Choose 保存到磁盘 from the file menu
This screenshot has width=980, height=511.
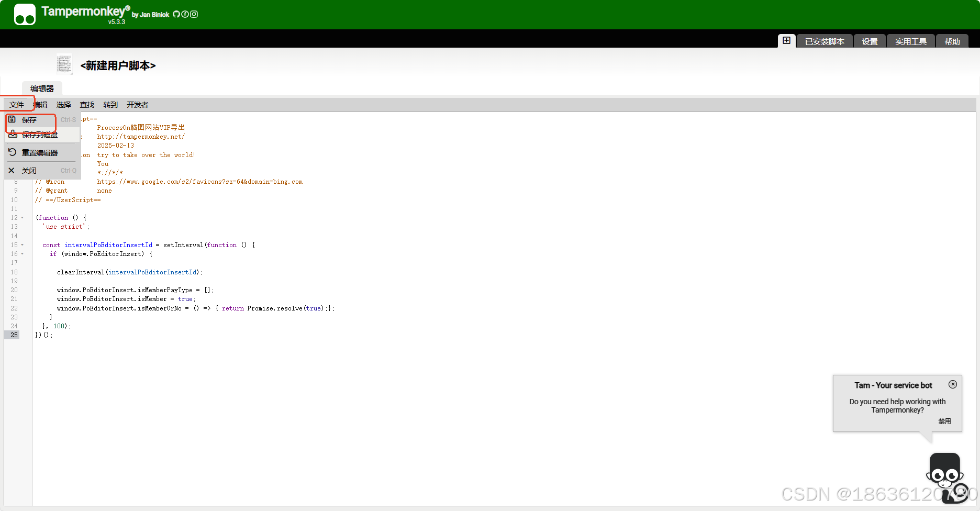tap(42, 135)
